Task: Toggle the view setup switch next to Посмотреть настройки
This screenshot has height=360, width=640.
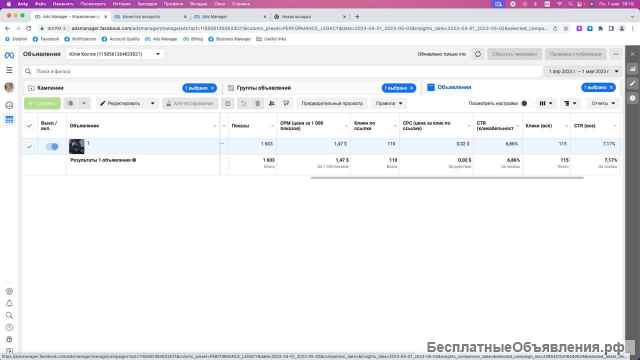Action: point(524,103)
